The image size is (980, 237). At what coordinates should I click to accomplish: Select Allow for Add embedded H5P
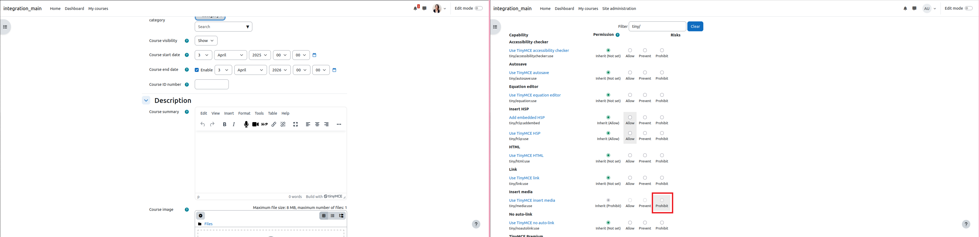[630, 117]
